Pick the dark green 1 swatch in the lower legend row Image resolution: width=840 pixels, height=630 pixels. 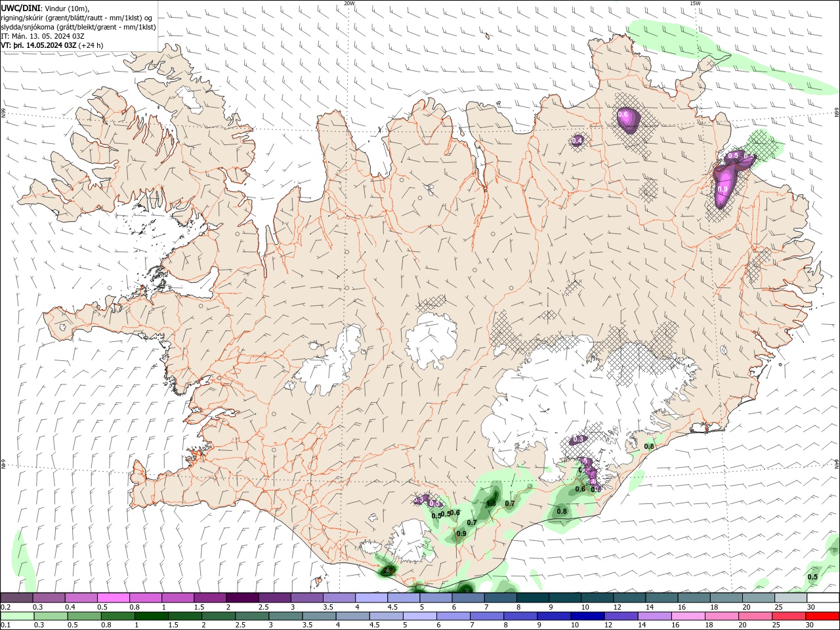coord(152,616)
